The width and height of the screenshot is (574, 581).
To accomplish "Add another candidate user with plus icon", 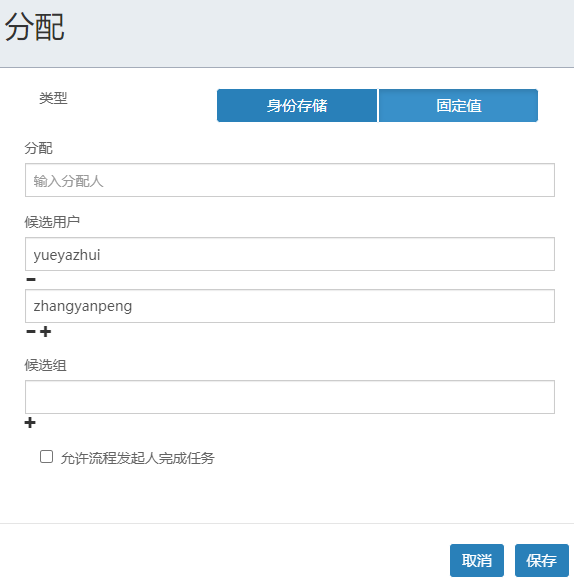I will point(46,331).
